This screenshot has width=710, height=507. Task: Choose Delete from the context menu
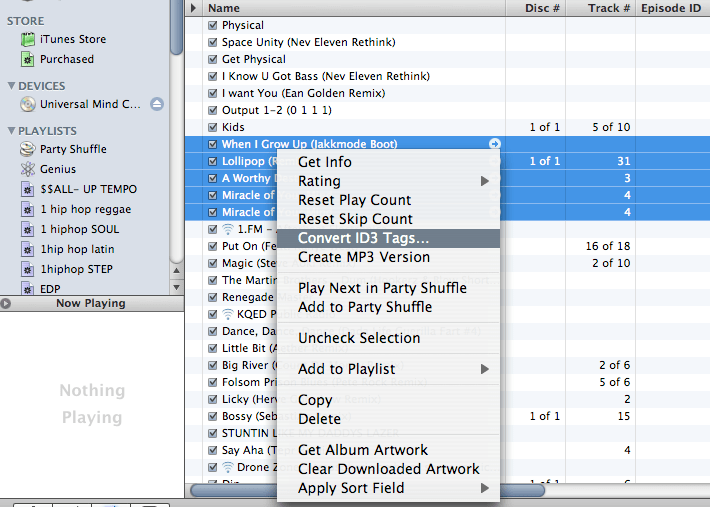(x=388, y=419)
